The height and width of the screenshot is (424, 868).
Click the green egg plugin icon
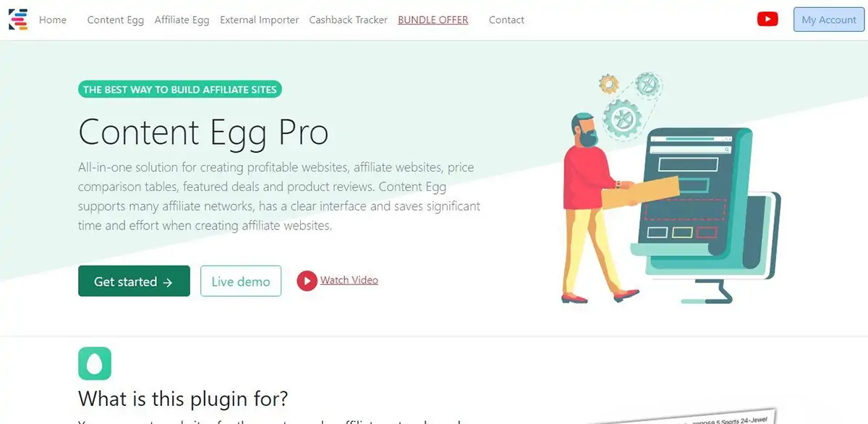tap(95, 363)
